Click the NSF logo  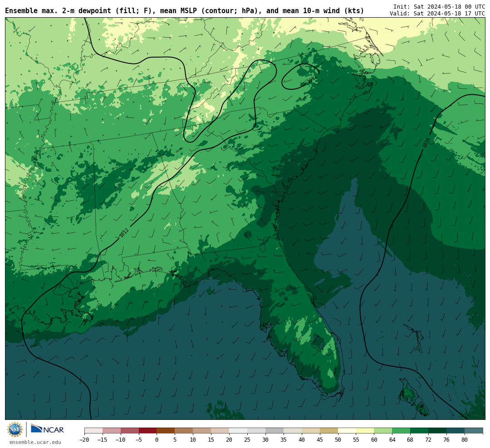[15, 429]
